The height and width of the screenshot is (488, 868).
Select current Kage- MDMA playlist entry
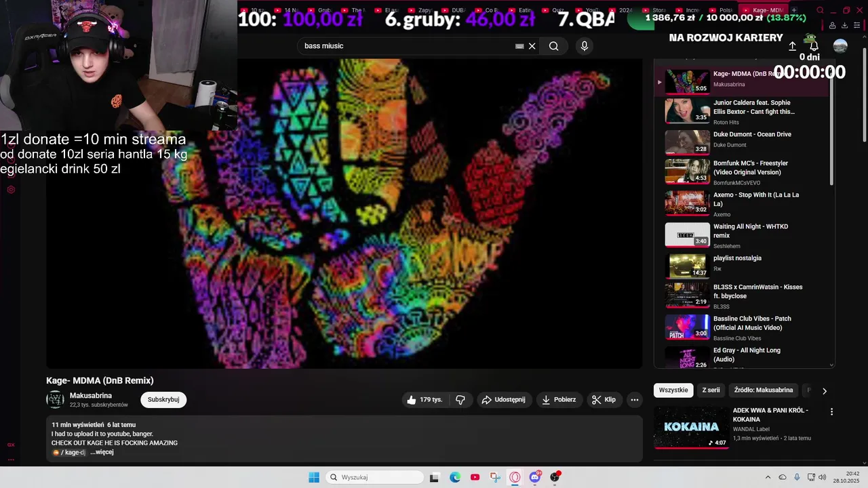[x=742, y=81]
